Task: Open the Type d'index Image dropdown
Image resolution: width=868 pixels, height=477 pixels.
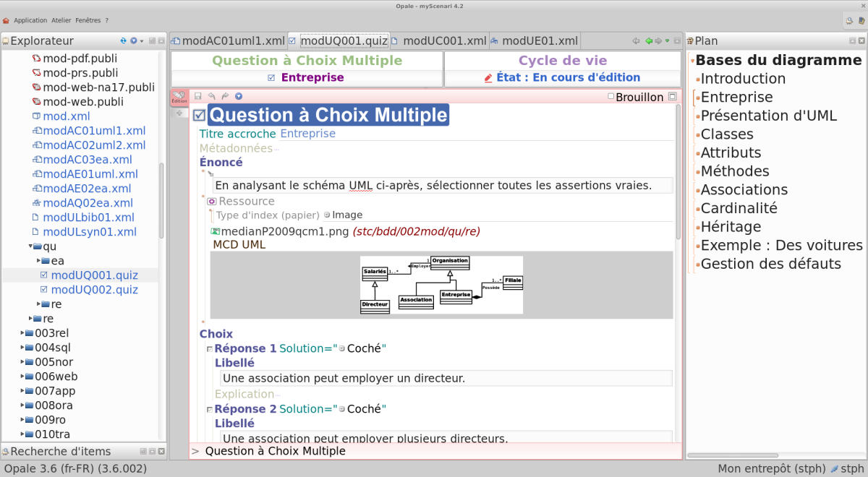Action: pyautogui.click(x=327, y=215)
